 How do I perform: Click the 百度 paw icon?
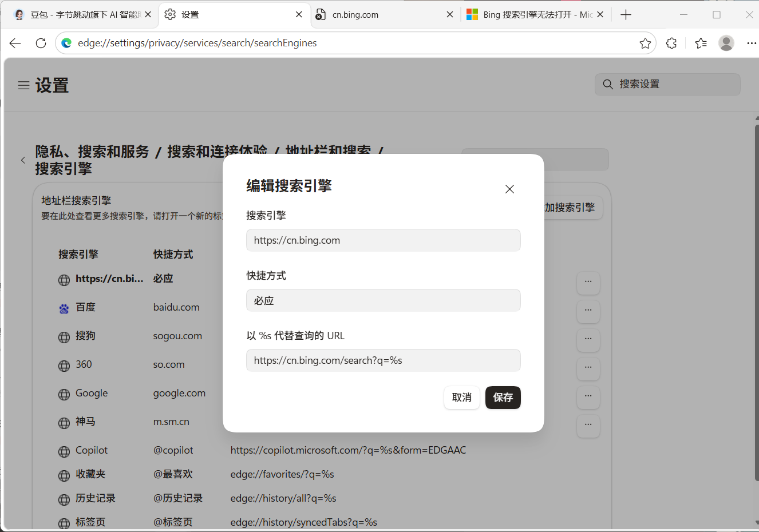[x=64, y=308]
